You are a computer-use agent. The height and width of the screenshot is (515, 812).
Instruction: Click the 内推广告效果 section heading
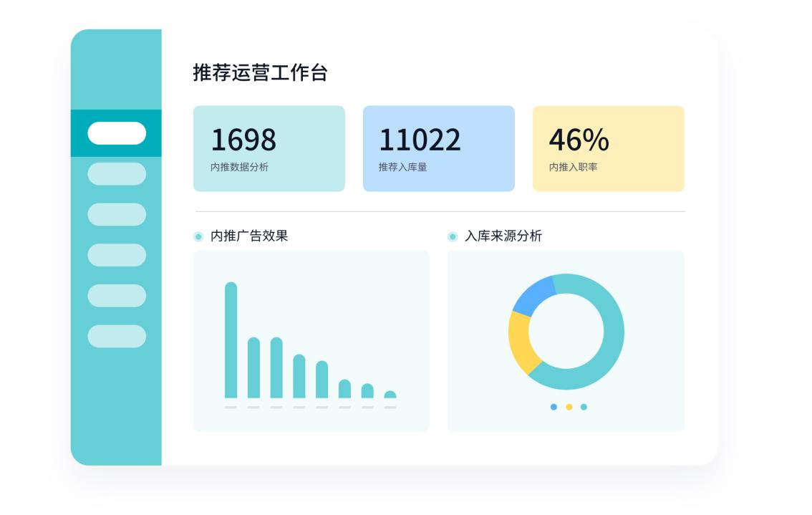(249, 236)
